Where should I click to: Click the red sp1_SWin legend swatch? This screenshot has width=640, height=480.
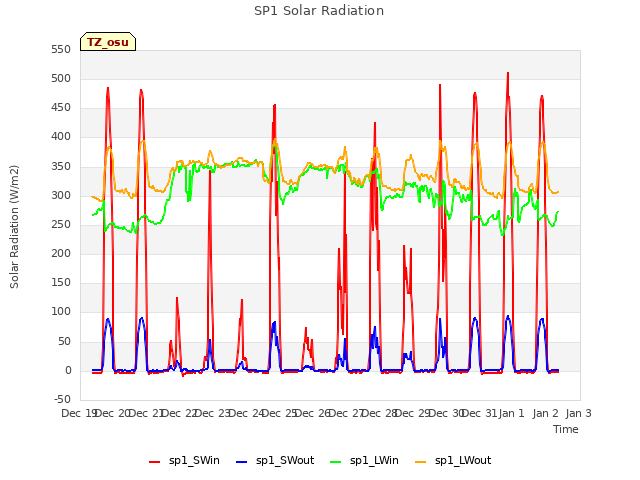tap(155, 462)
